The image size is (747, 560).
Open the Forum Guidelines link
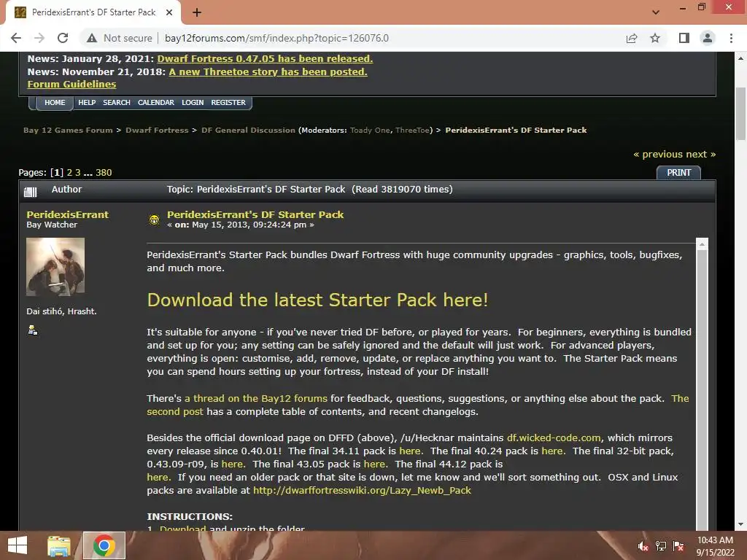coord(71,85)
